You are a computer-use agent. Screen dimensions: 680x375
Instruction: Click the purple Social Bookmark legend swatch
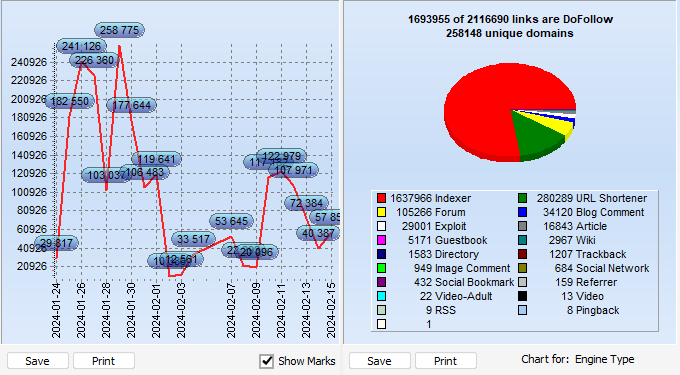tap(381, 282)
